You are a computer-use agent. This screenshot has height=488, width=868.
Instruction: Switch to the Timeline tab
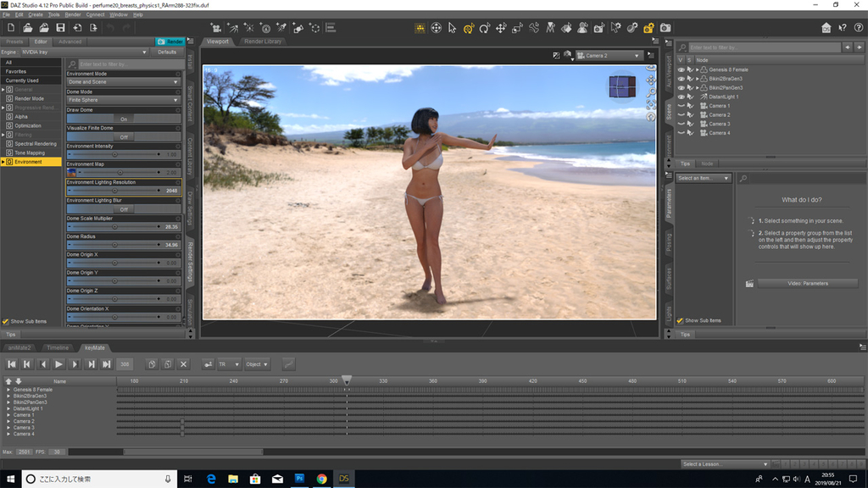58,347
